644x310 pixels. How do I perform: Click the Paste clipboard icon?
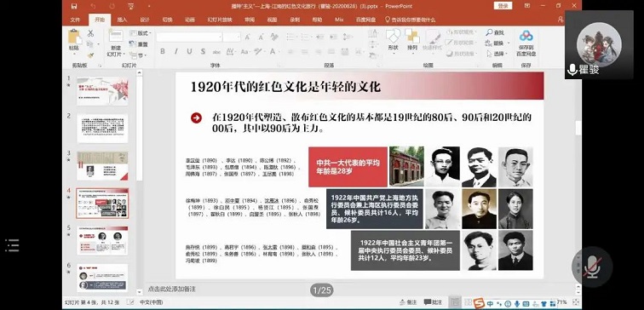coord(74,37)
